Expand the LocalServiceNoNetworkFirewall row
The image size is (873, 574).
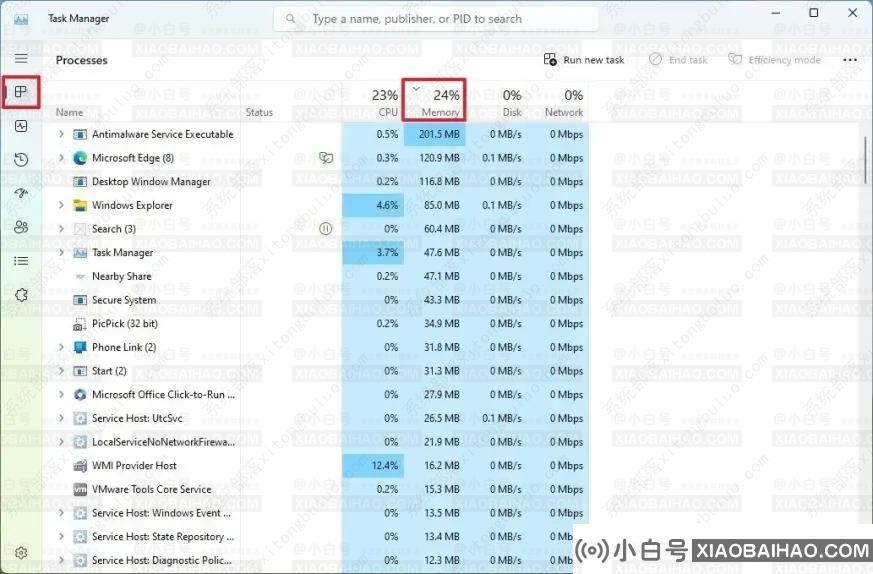tap(61, 442)
